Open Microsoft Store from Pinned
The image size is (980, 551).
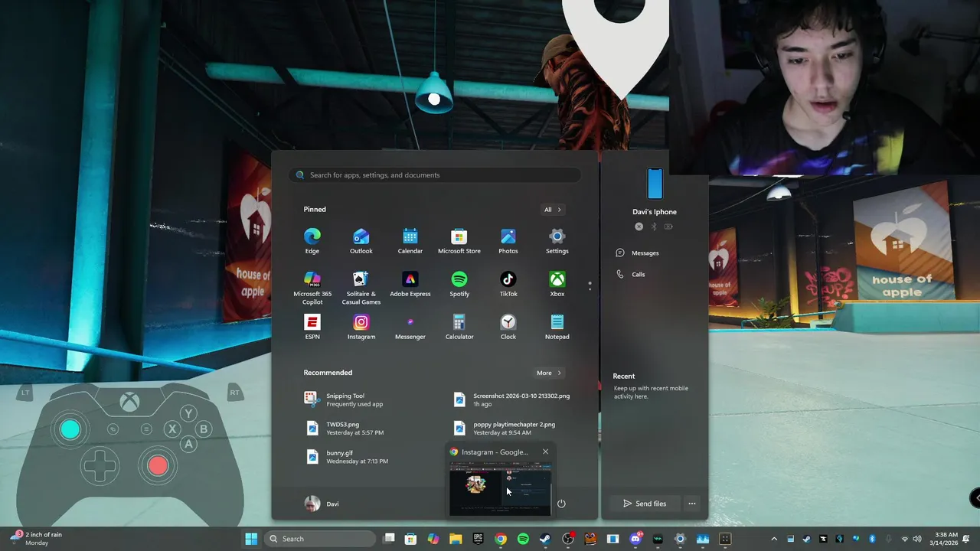tap(459, 241)
